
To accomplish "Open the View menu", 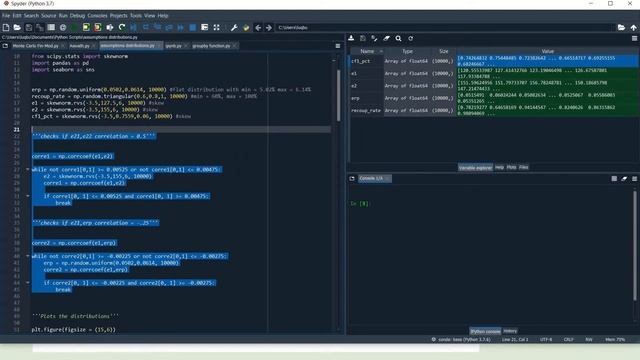I will (149, 16).
